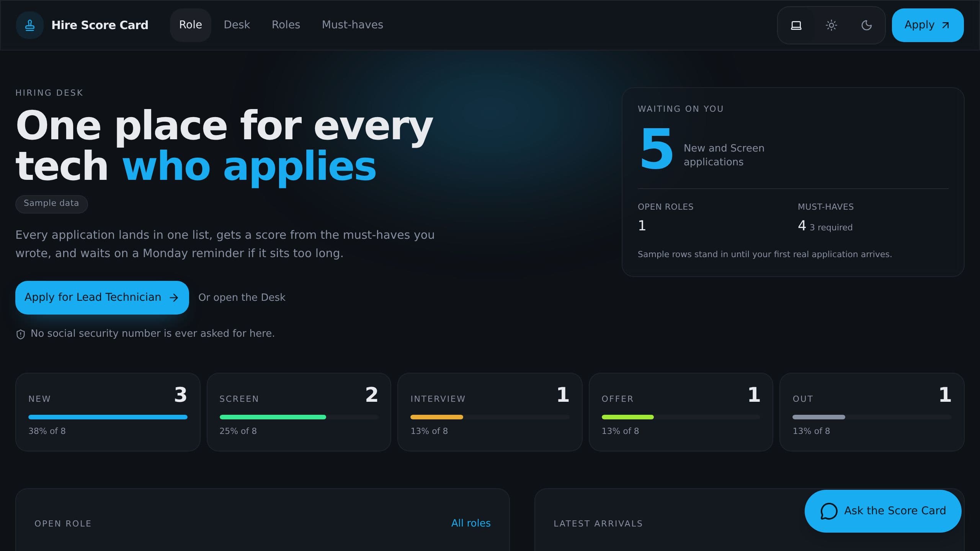Image resolution: width=980 pixels, height=551 pixels.
Task: Click the 'Sample rows stand in' note
Action: tap(765, 254)
